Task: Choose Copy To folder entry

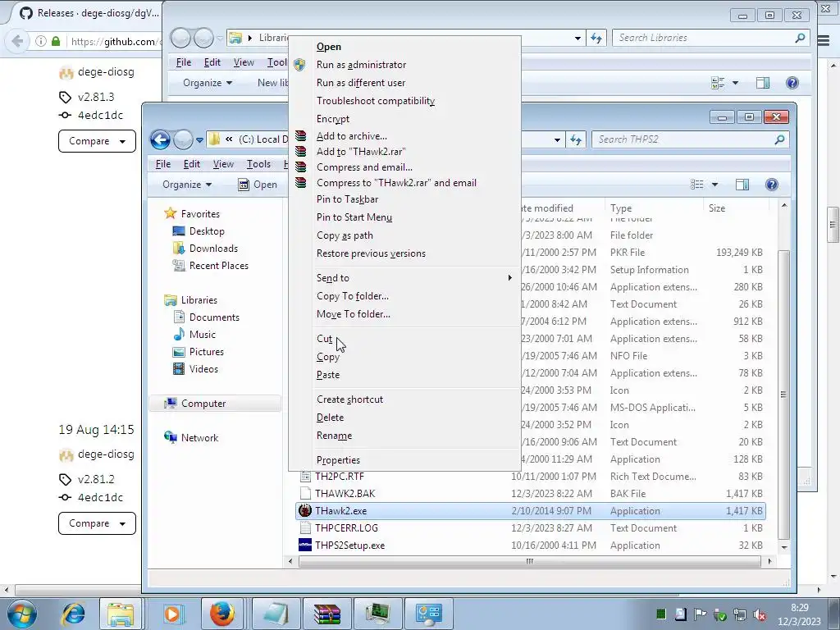Action: [x=353, y=296]
